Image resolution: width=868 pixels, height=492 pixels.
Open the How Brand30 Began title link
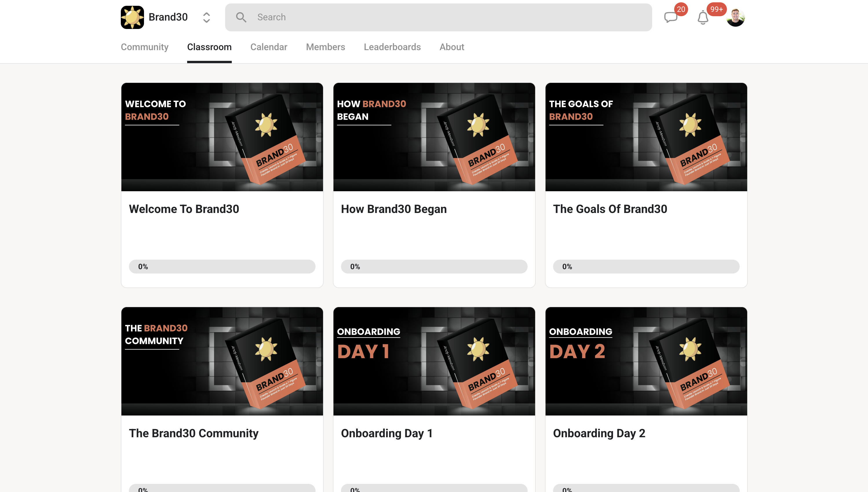(x=394, y=209)
